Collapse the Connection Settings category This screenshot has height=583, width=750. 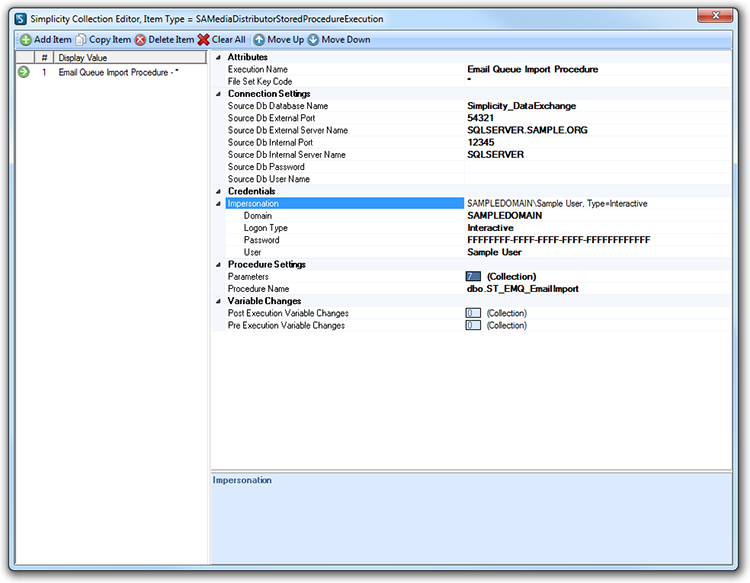[x=218, y=94]
